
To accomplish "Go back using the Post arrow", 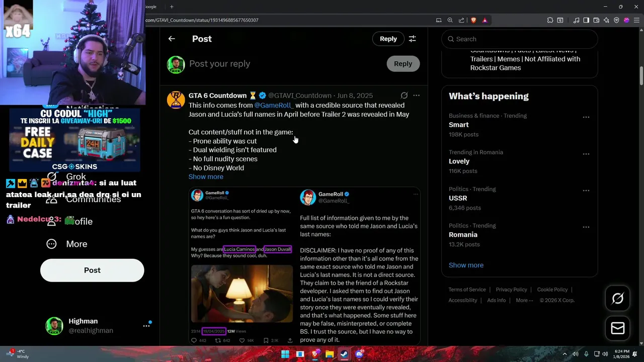I will click(172, 39).
